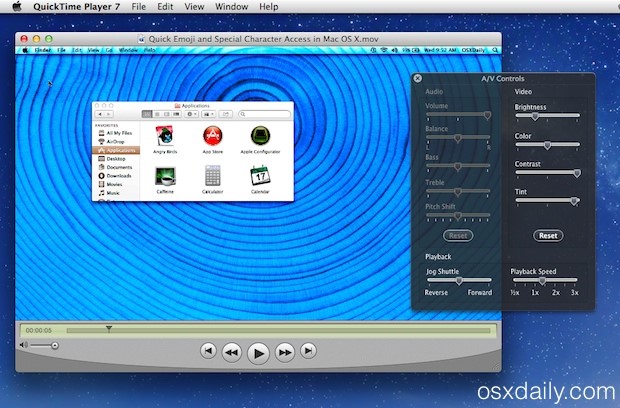Open the View menu

point(194,7)
